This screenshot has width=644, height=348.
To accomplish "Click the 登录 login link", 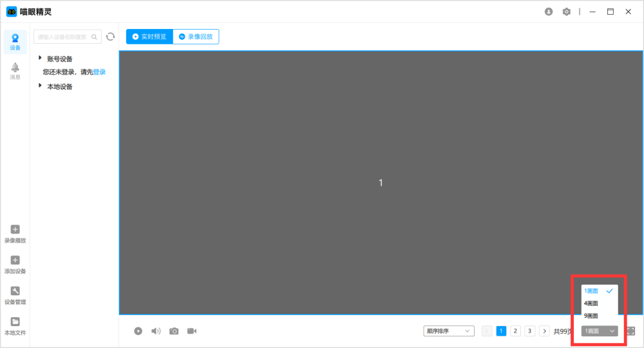I will coord(99,72).
